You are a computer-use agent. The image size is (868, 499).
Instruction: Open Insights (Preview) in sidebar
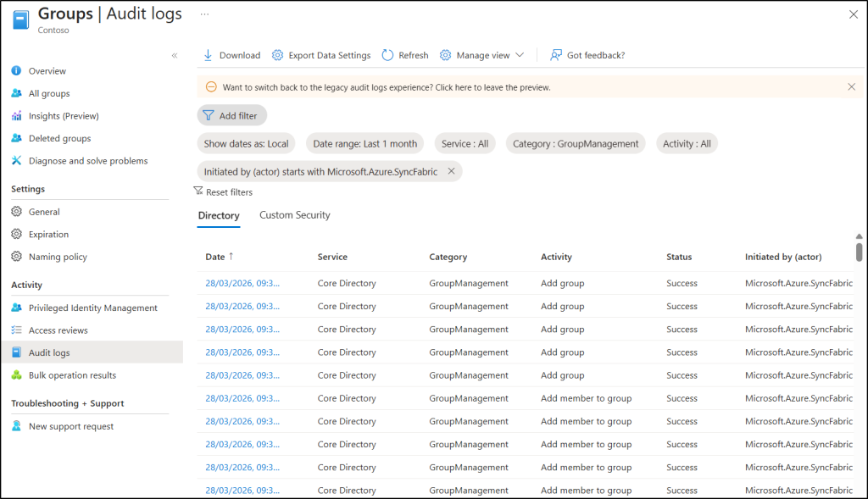pyautogui.click(x=64, y=116)
